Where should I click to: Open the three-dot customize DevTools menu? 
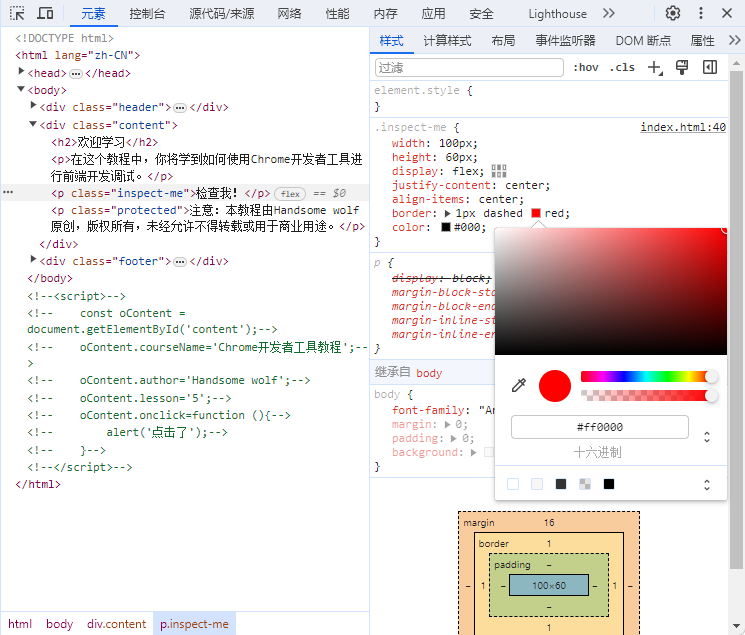click(x=701, y=13)
